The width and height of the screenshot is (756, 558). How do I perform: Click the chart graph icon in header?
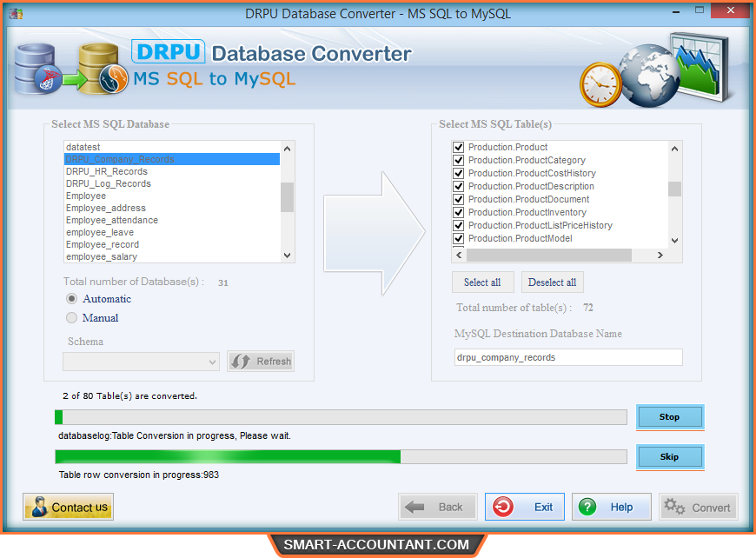[700, 67]
